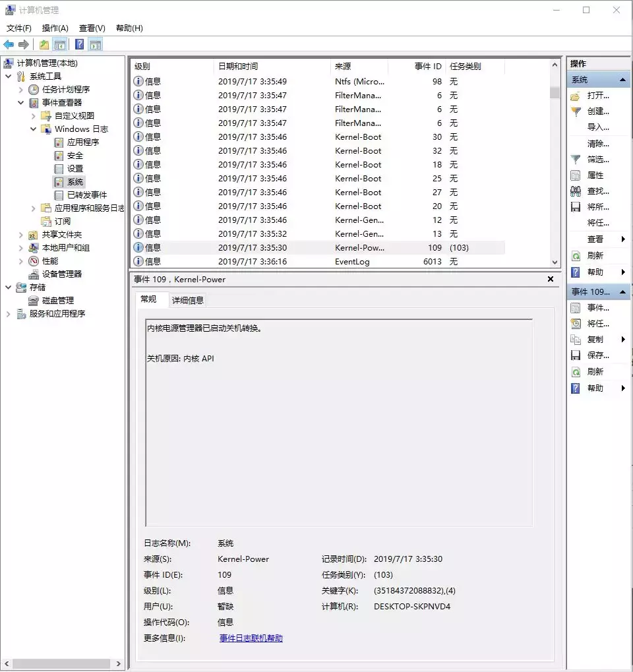
Task: Open 设备管理器 in the tree
Action: [62, 274]
